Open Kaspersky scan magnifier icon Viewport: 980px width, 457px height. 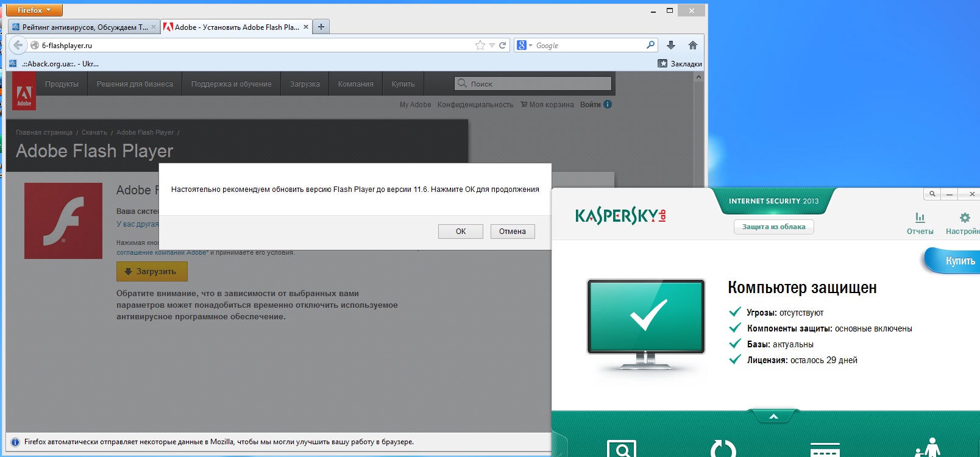click(622, 448)
